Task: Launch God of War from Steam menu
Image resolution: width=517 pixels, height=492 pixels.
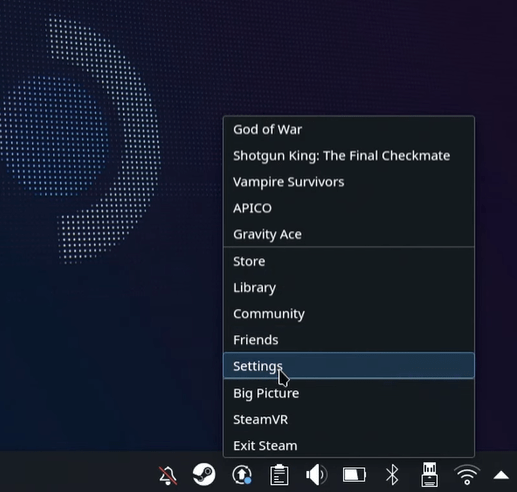Action: click(349, 129)
